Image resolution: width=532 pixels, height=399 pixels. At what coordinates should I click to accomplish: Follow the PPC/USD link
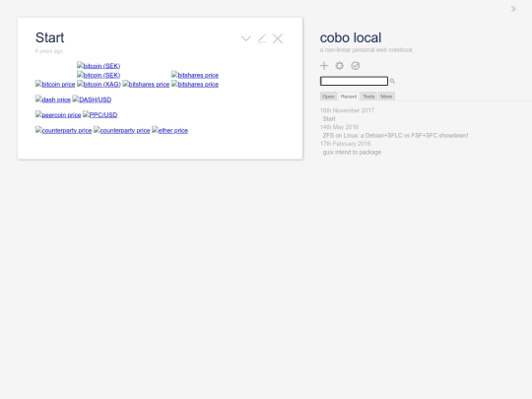[x=100, y=114]
